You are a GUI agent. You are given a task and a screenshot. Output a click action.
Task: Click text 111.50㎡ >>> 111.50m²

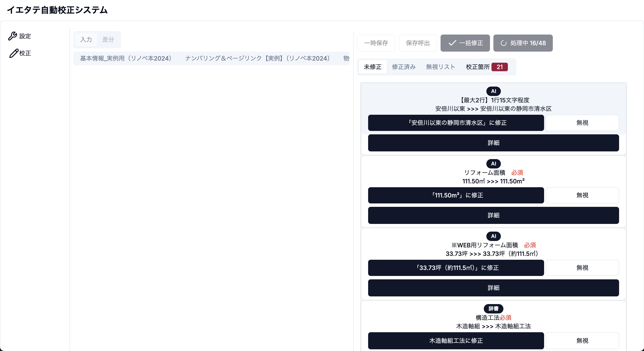click(x=493, y=181)
